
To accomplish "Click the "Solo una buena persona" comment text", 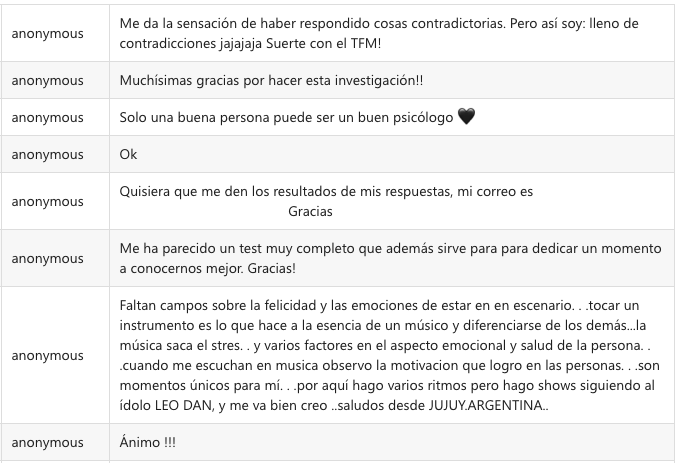I will (x=286, y=117).
